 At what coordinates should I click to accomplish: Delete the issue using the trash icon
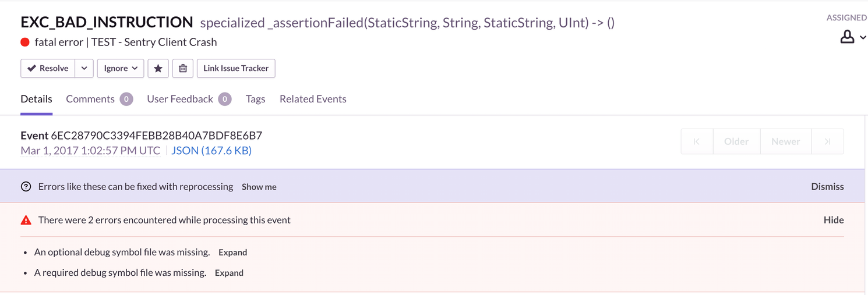pyautogui.click(x=183, y=69)
